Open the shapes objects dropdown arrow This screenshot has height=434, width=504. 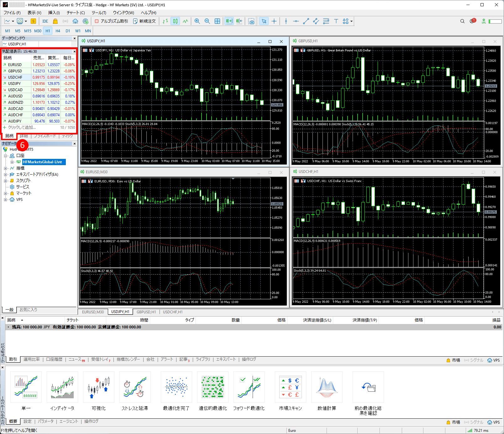(352, 21)
